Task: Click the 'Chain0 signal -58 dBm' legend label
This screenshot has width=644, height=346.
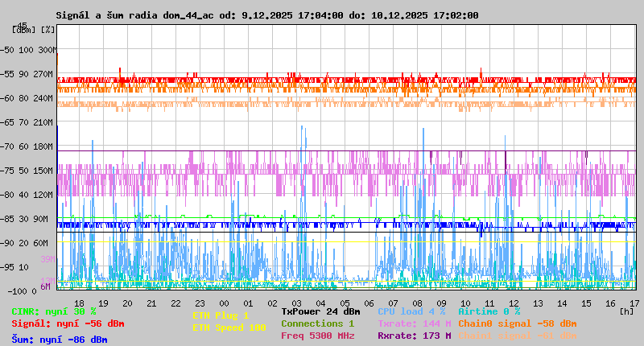Action: [518, 323]
